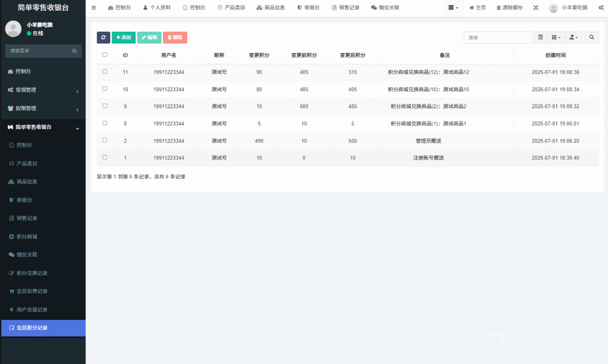The image size is (608, 364).
Task: Open the columns grid dropdown
Action: tap(556, 38)
